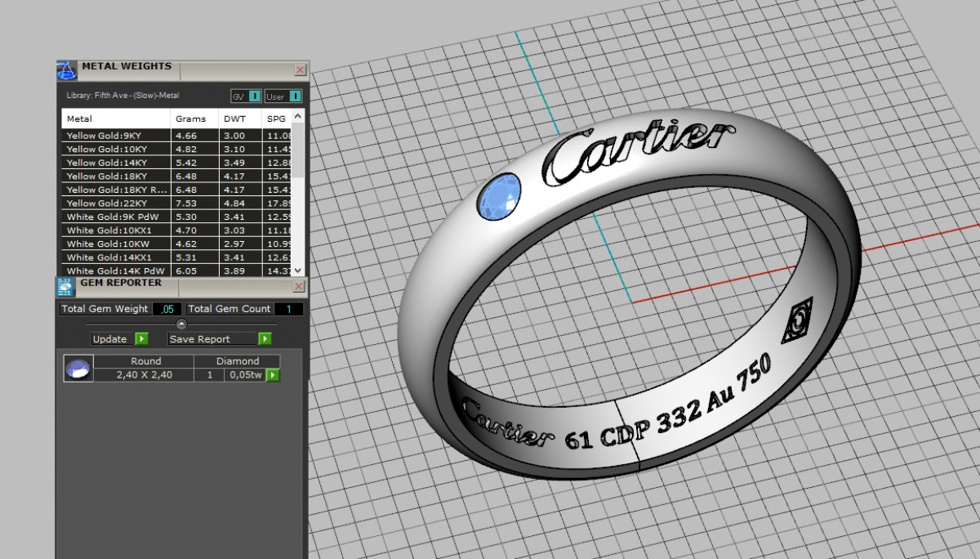The image size is (980, 559).
Task: Click the Gem Reporter panel icon
Action: coord(65,285)
